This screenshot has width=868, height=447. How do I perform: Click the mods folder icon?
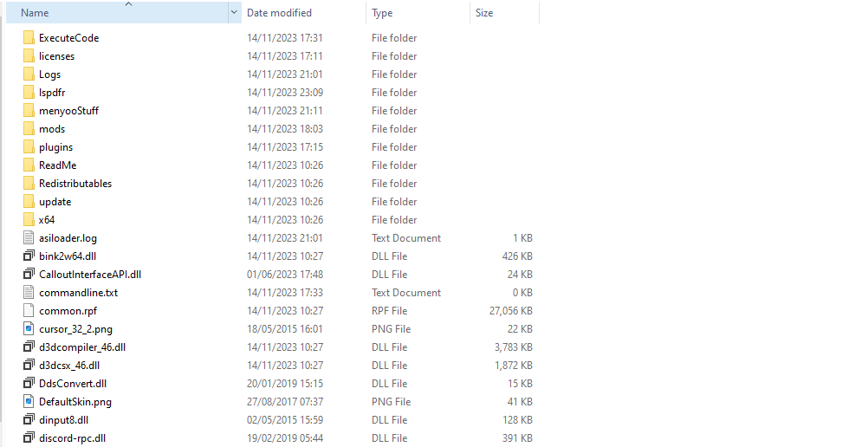tap(29, 129)
